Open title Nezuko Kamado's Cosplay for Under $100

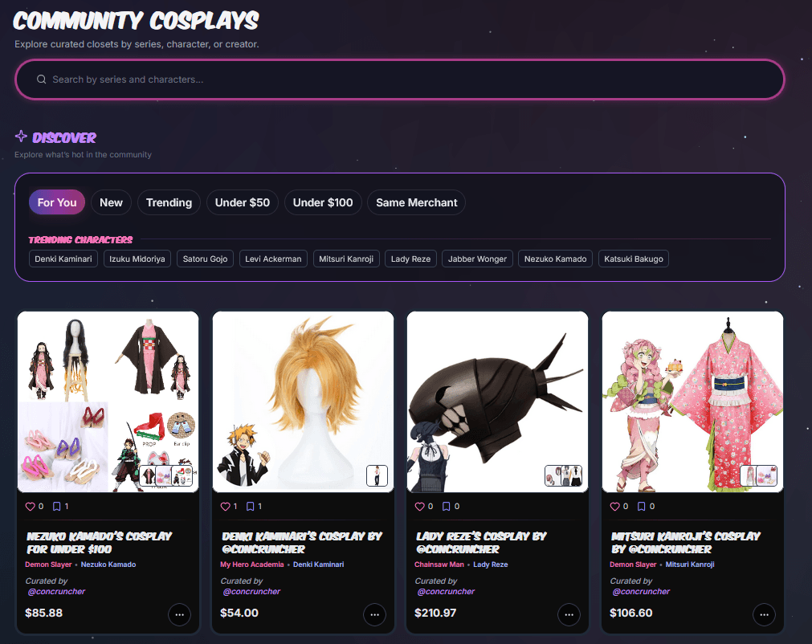point(99,543)
